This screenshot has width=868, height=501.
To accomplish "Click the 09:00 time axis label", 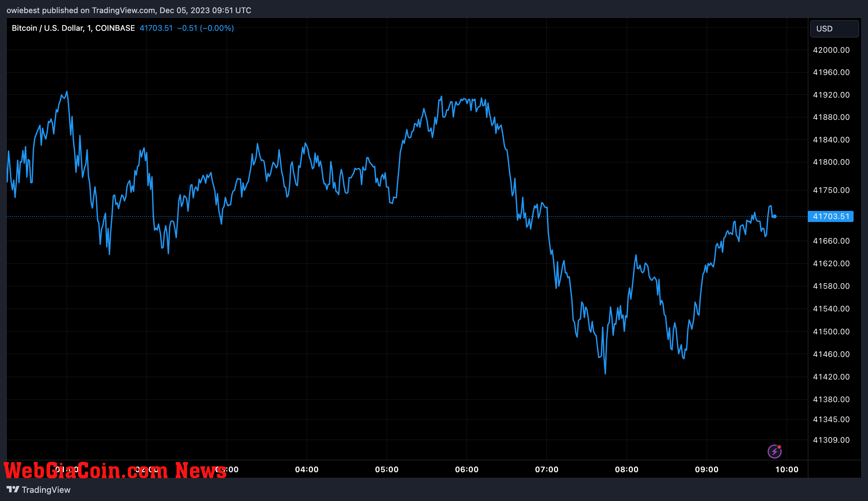I will tap(707, 470).
